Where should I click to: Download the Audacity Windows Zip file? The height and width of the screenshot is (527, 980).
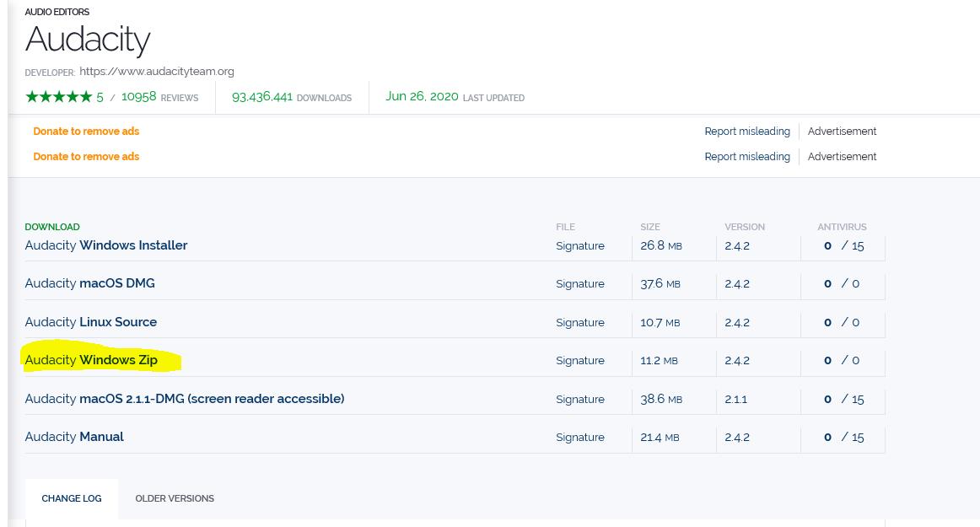(91, 360)
